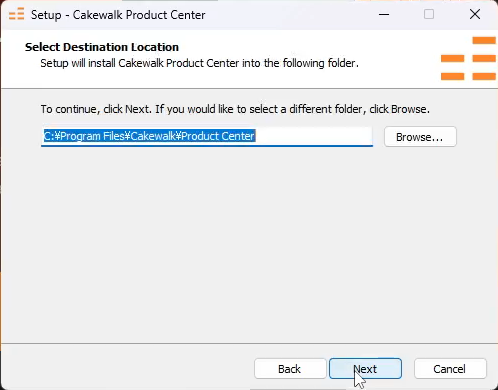Screen dimensions: 498x390
Task: Click the Browse... button
Action: [x=420, y=137]
